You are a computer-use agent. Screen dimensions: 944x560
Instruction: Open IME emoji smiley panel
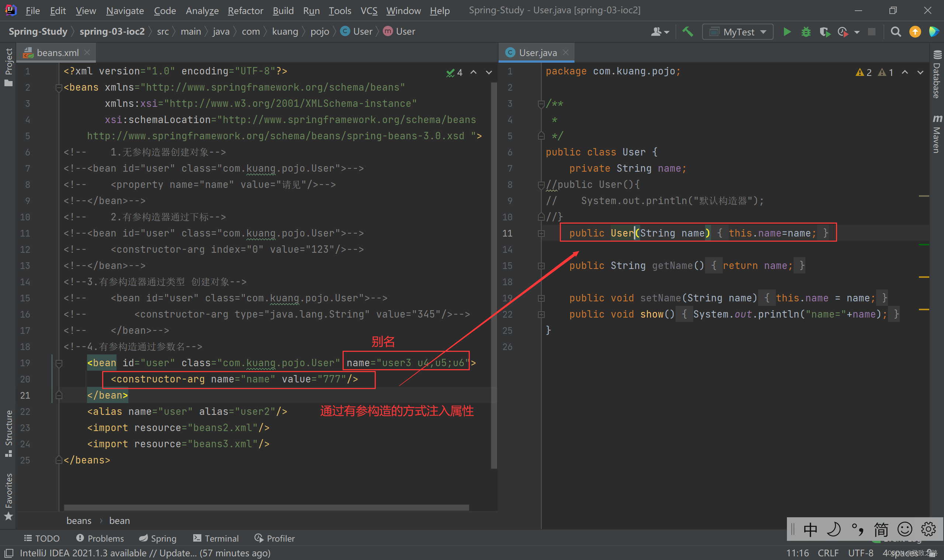point(905,529)
